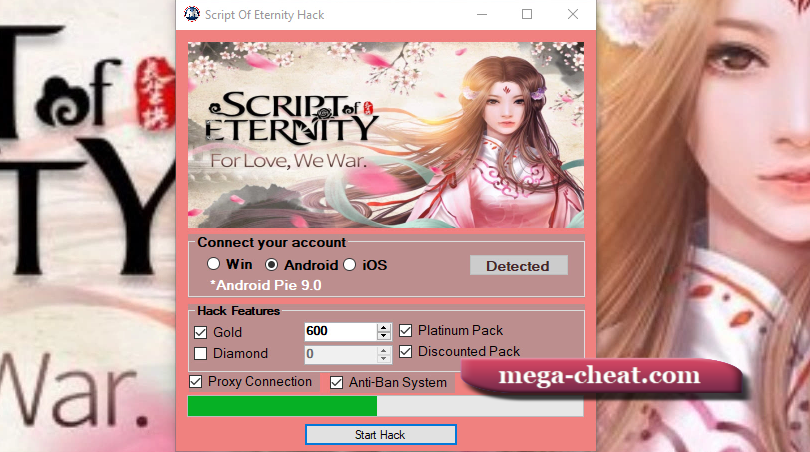Increase Gold value with up arrow

pyautogui.click(x=383, y=328)
